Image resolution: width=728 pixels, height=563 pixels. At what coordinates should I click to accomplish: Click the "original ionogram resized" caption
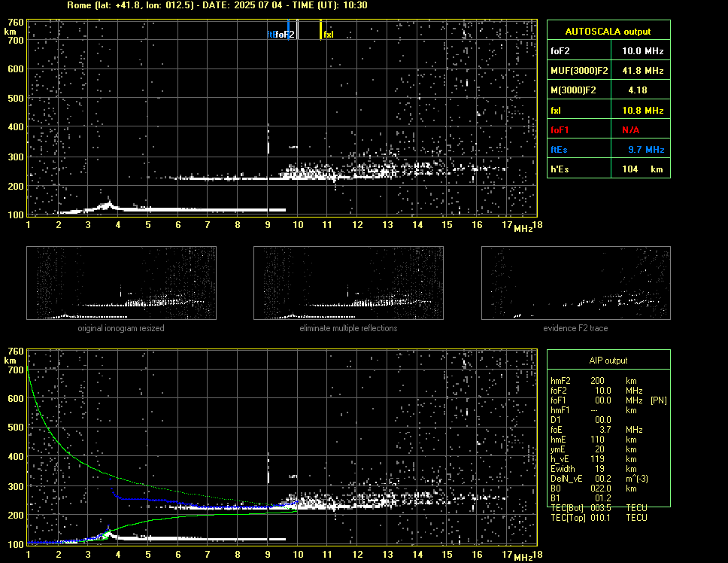tap(121, 328)
